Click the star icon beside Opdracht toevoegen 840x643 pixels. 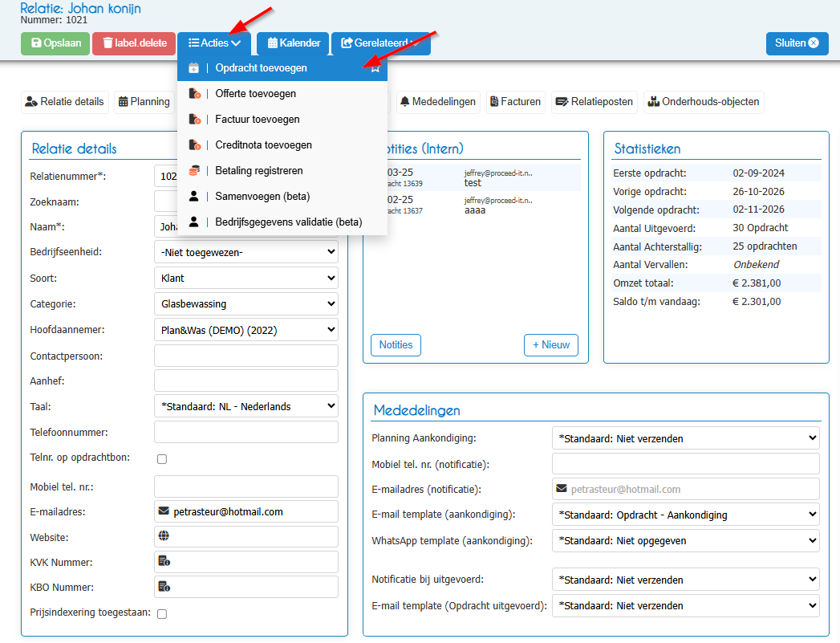click(375, 68)
